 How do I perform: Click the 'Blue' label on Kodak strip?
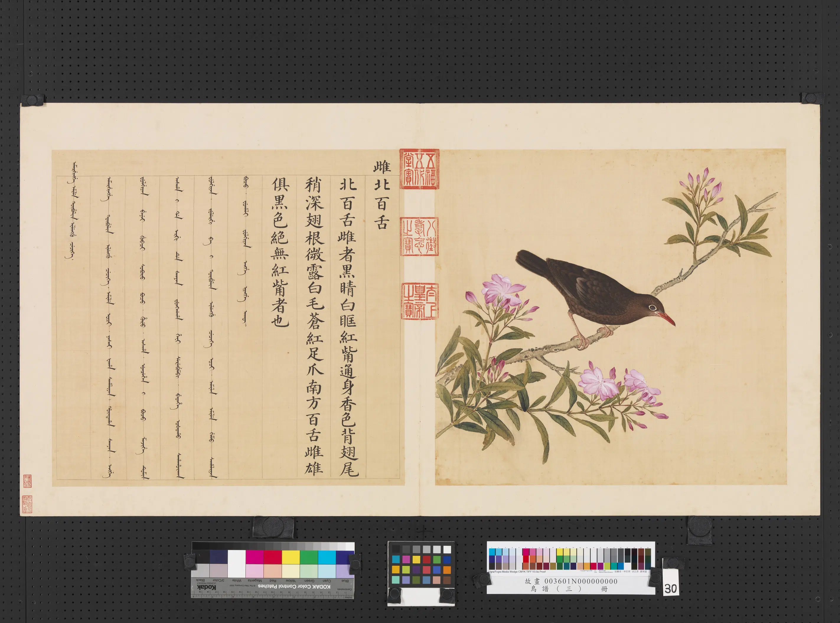[x=345, y=581]
